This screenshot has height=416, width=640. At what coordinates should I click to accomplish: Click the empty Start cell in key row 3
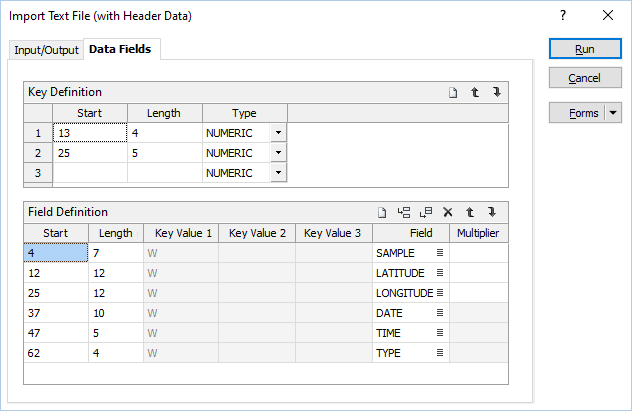90,173
